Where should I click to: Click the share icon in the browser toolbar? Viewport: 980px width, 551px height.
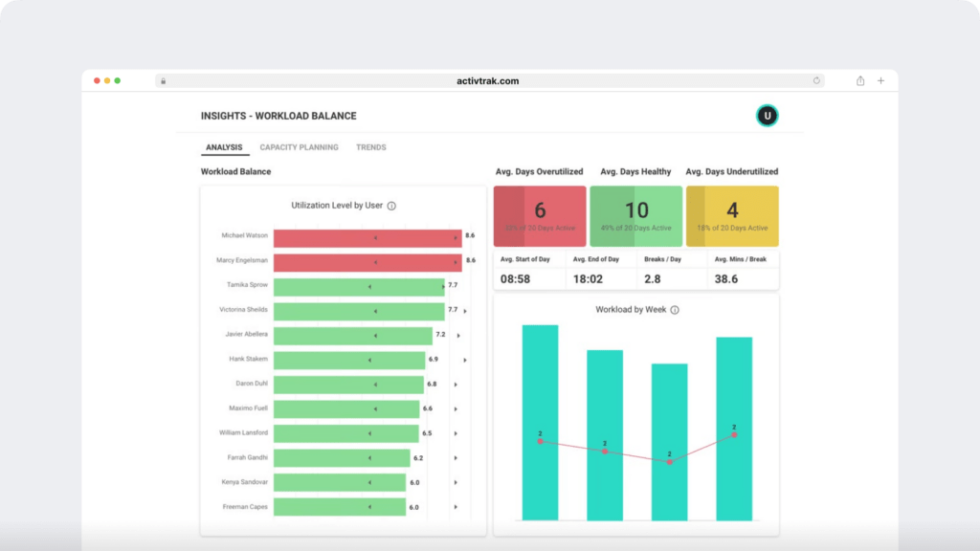[860, 80]
